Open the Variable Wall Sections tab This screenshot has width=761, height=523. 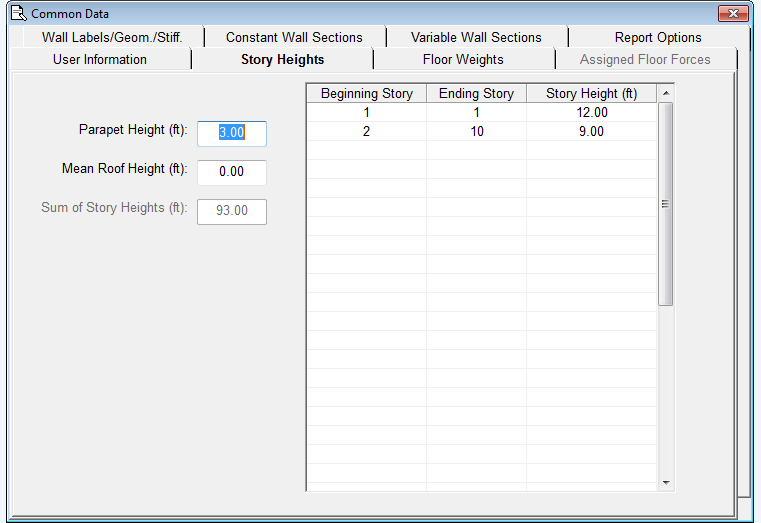(476, 37)
